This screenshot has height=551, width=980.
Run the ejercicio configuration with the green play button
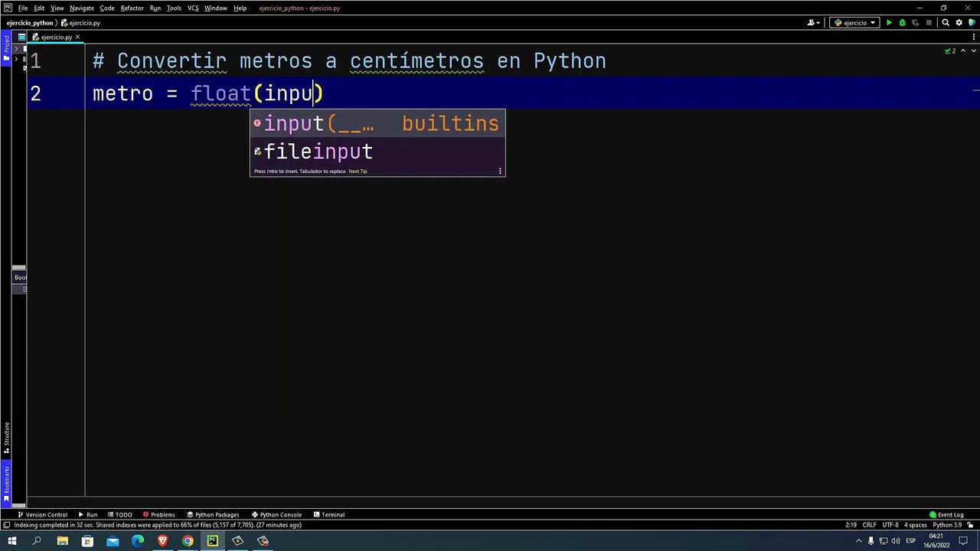(889, 23)
